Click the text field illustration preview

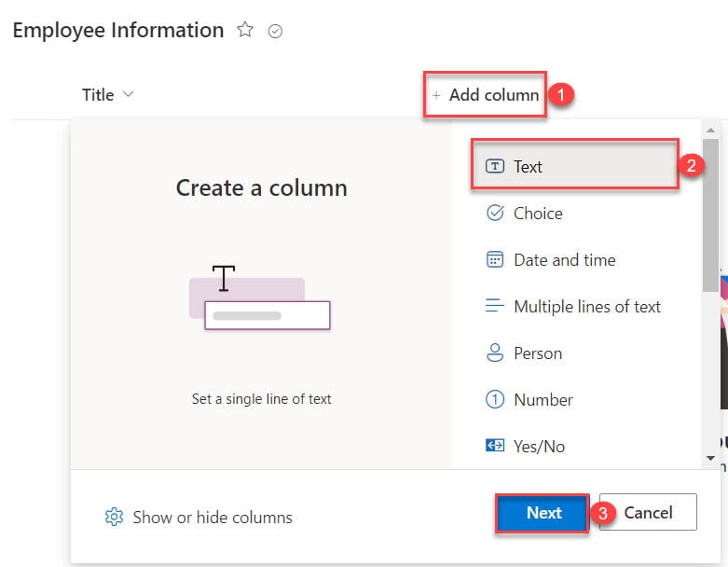[260, 297]
